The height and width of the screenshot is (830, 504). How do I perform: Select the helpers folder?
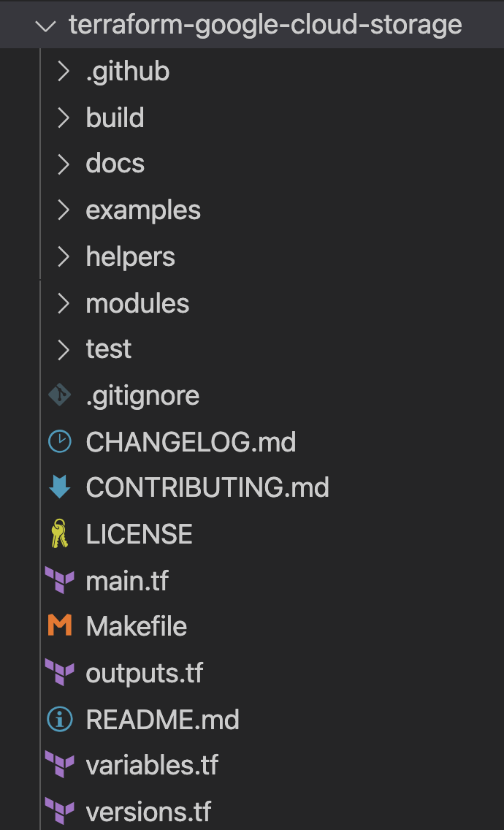pyautogui.click(x=130, y=256)
